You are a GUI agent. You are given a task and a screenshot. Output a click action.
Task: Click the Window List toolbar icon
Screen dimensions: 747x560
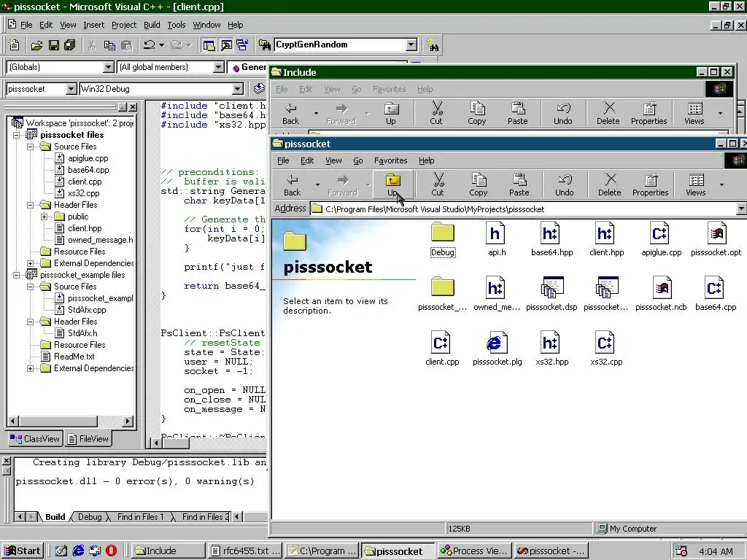(x=242, y=45)
